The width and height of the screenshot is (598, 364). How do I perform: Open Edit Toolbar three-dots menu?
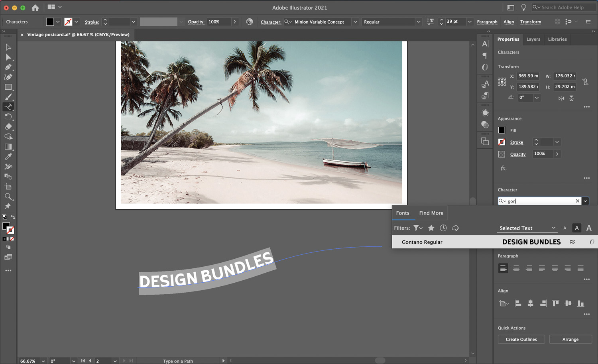[x=8, y=270]
